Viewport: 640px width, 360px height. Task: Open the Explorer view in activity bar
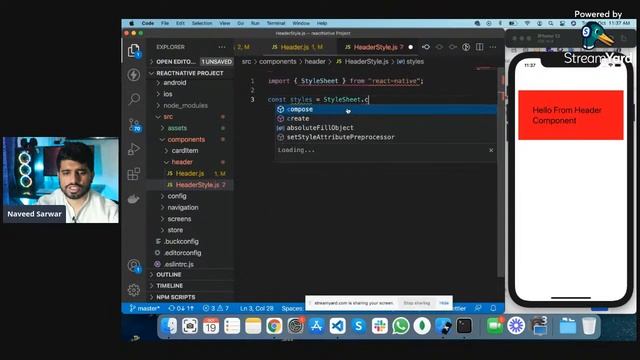tap(134, 51)
